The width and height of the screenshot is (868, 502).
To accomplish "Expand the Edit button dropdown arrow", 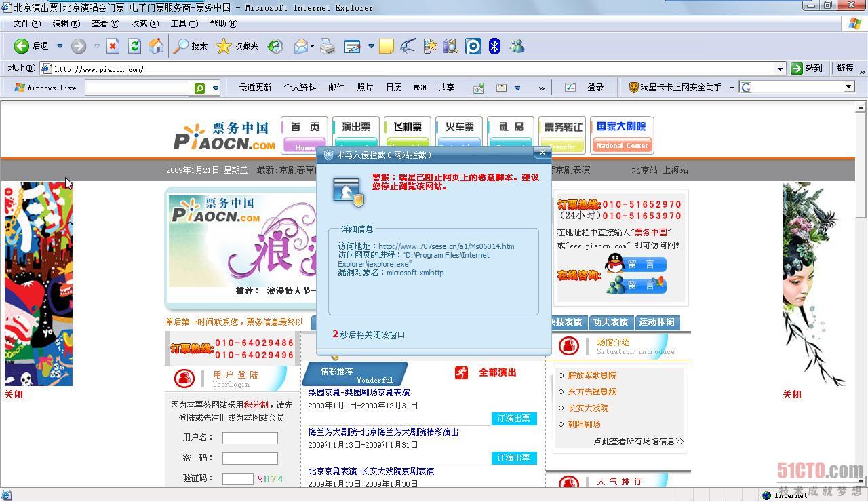I will pyautogui.click(x=371, y=46).
